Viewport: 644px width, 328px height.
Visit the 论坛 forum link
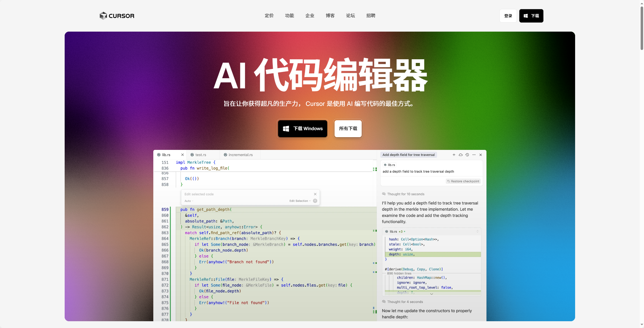350,16
